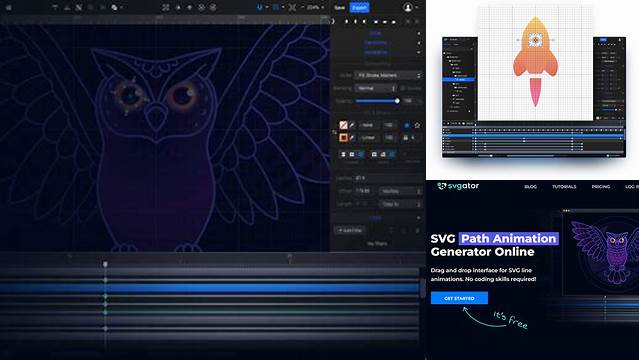
Task: Click the svgator logo
Action: click(x=458, y=186)
